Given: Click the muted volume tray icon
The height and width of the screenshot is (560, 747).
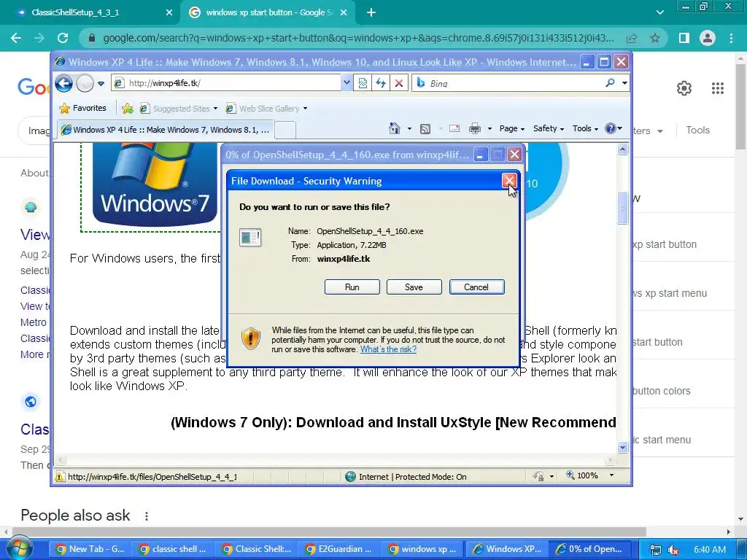Looking at the screenshot, I should click(673, 550).
